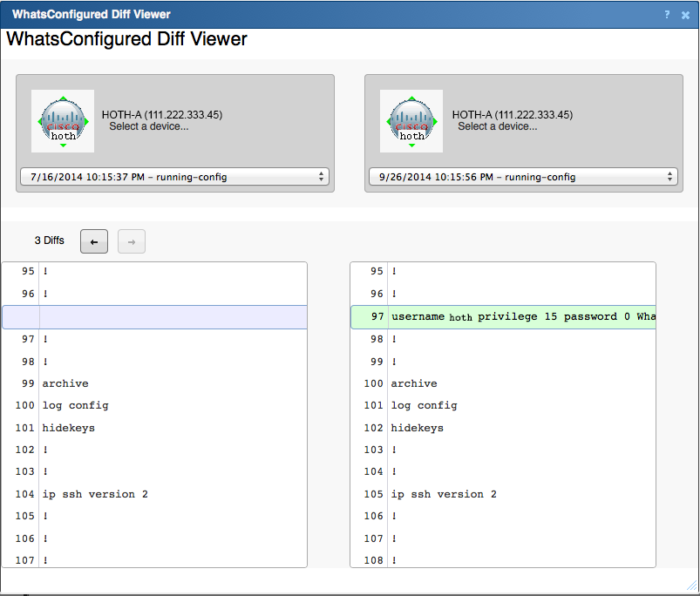This screenshot has height=596, width=700.
Task: Click left HOTH-A (111.222.333.45) device name
Action: click(162, 115)
